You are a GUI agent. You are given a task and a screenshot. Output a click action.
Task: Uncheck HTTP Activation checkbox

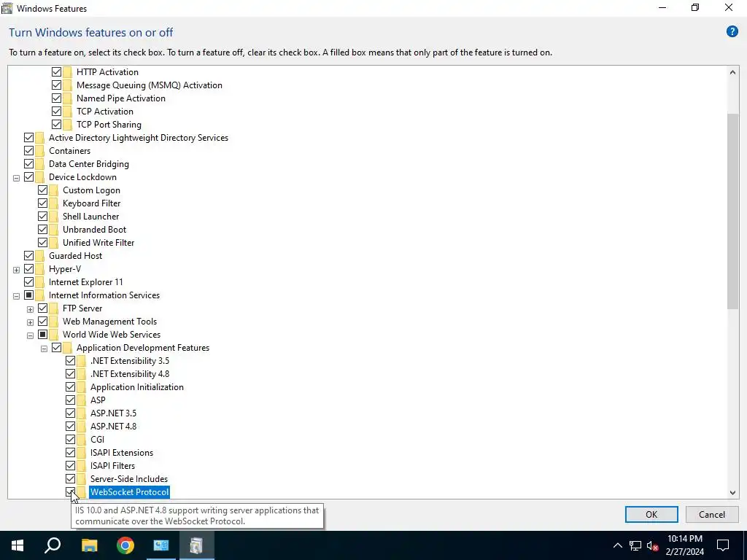point(56,72)
